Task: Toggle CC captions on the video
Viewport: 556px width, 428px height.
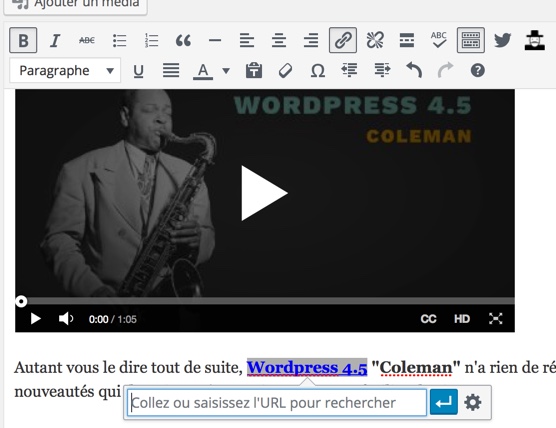Action: [428, 319]
